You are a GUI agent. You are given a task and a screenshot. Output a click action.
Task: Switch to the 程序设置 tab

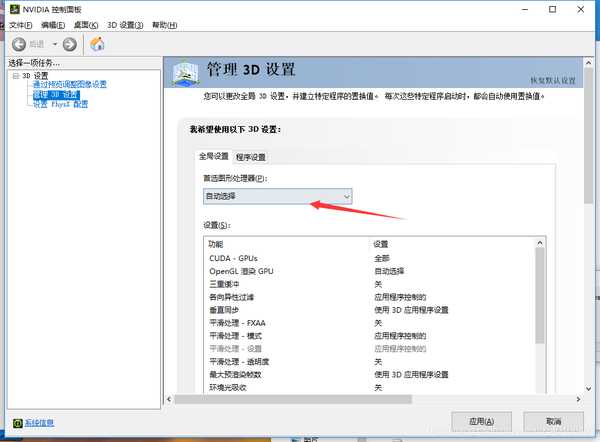click(251, 157)
